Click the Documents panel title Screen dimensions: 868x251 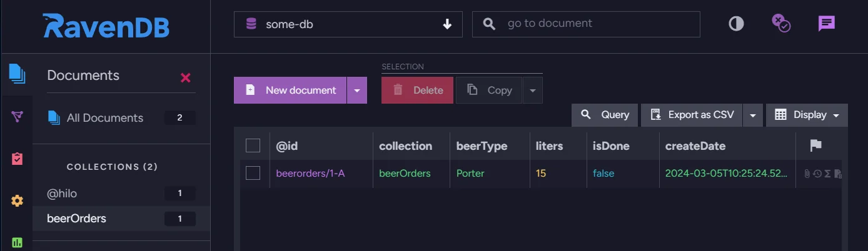[x=83, y=75]
